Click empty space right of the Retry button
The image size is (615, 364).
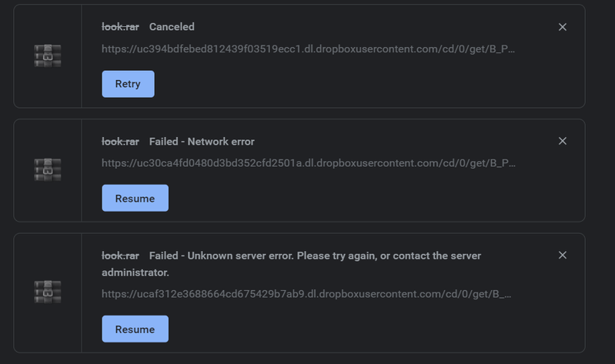(x=346, y=84)
